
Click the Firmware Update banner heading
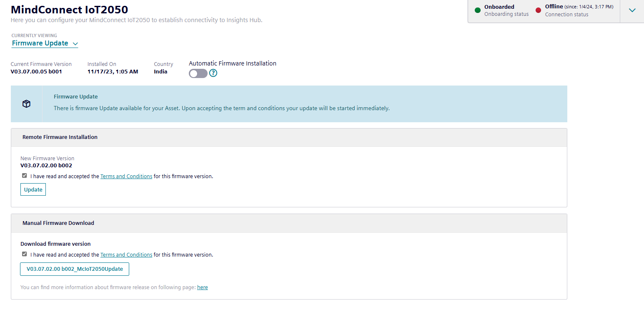75,97
